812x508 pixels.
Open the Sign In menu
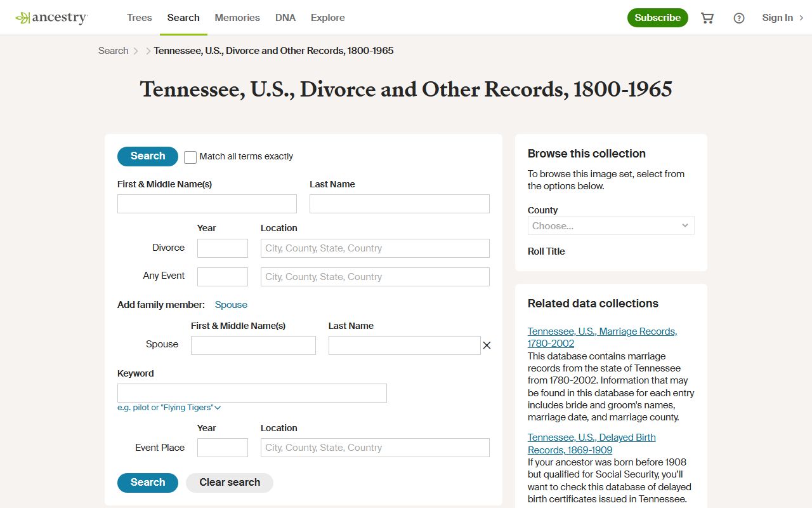tap(783, 18)
